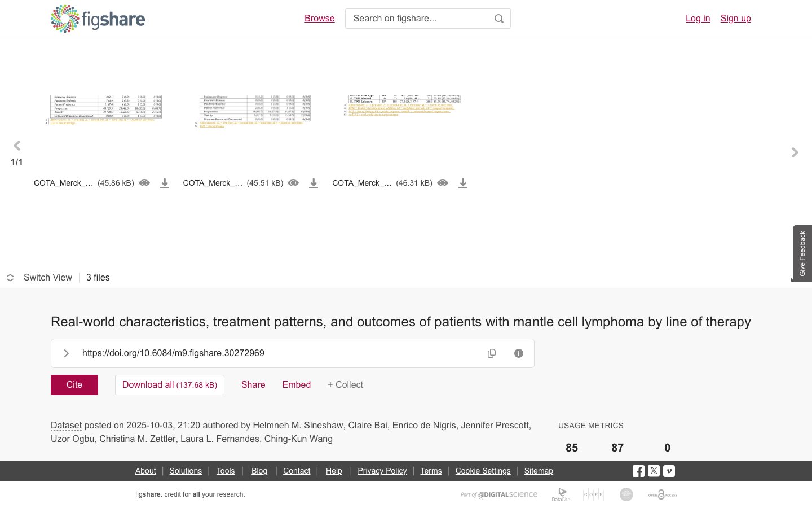Click Download all (137.68 kB) button
812x508 pixels.
click(x=170, y=385)
